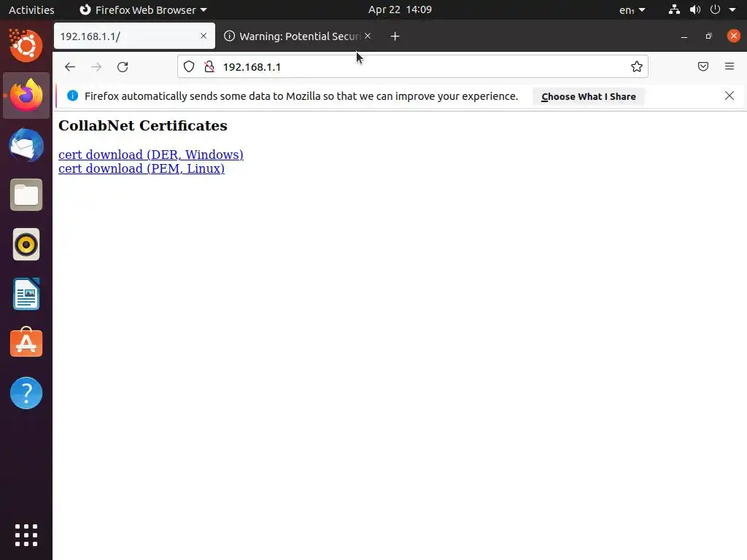Open the Help icon in the dock
This screenshot has height=560, width=747.
[26, 393]
